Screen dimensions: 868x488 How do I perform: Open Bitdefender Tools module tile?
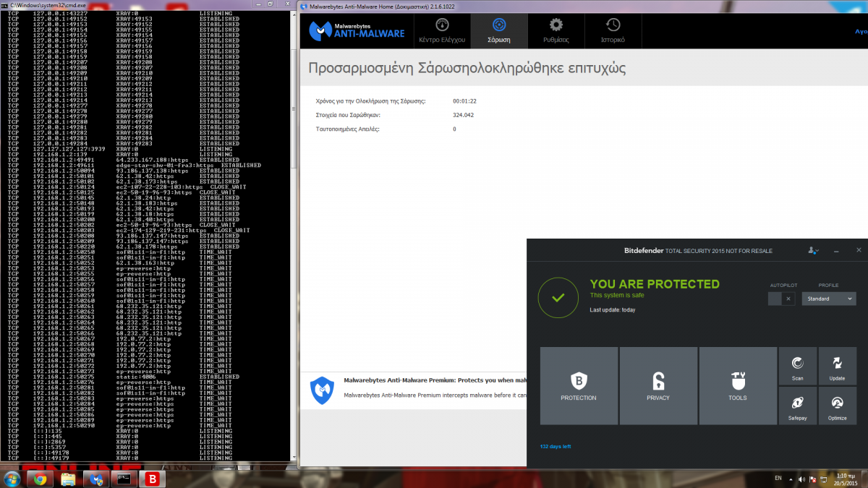coord(738,385)
